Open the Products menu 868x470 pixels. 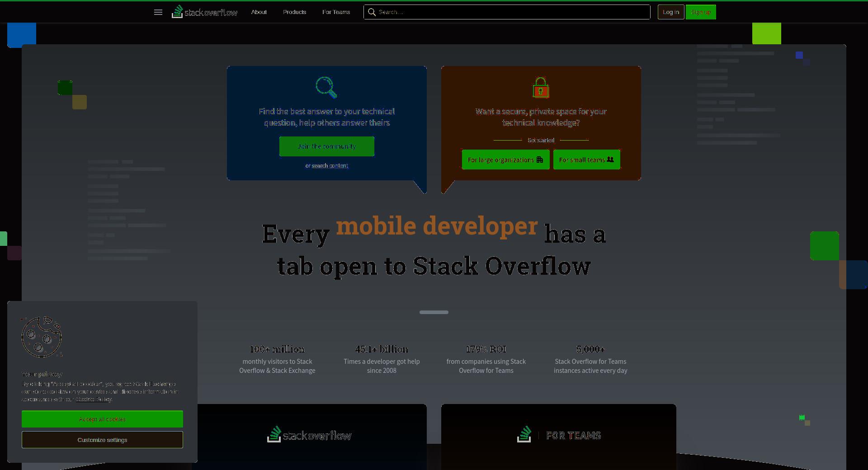[x=294, y=12]
